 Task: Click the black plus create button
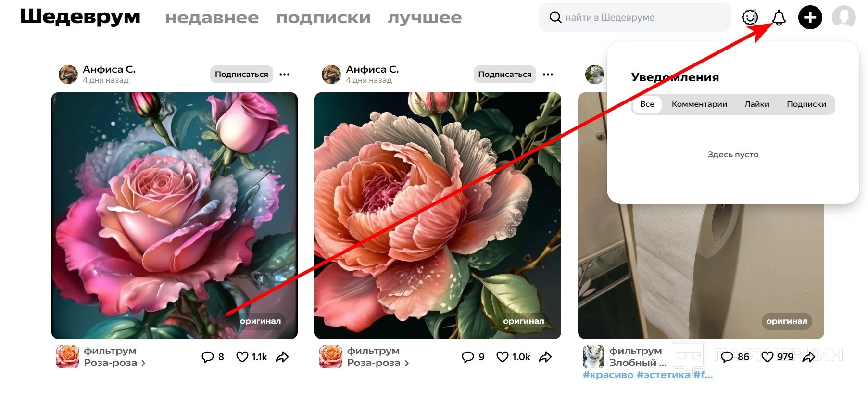[x=810, y=18]
